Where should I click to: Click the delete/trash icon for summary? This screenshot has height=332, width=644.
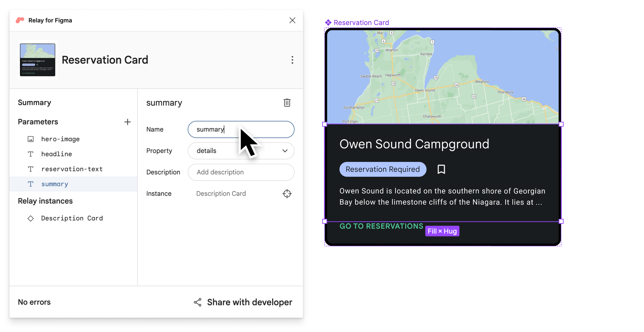287,103
